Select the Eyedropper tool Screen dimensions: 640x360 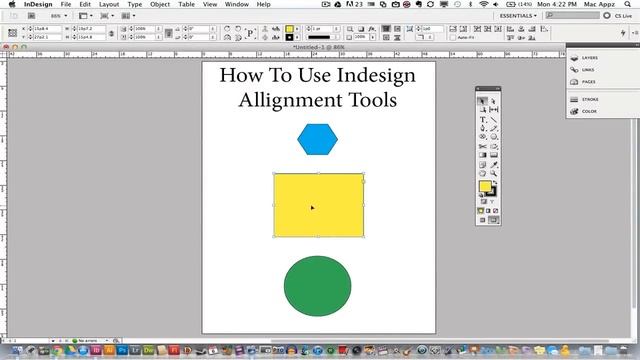coord(493,164)
